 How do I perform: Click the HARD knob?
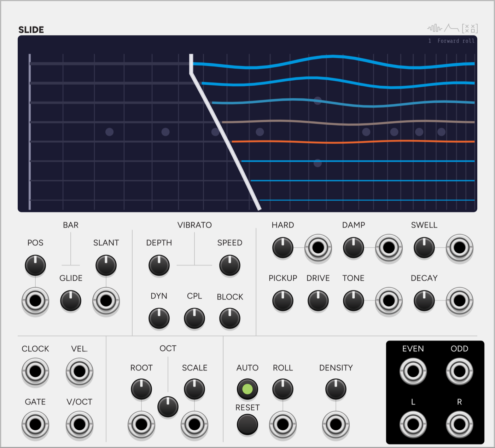click(283, 248)
